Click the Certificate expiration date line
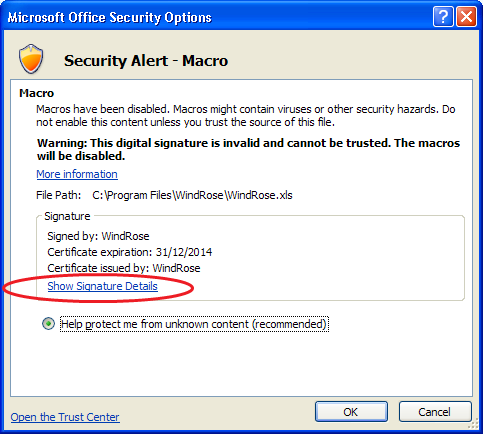The image size is (483, 434). (130, 252)
